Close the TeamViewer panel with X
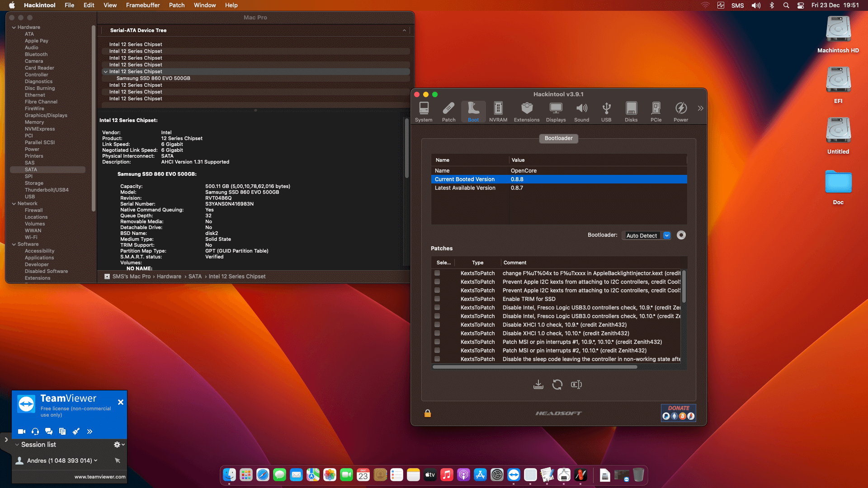 (x=121, y=402)
